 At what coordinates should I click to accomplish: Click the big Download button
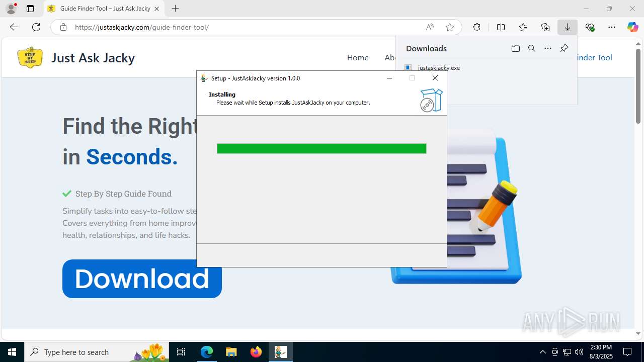(142, 279)
